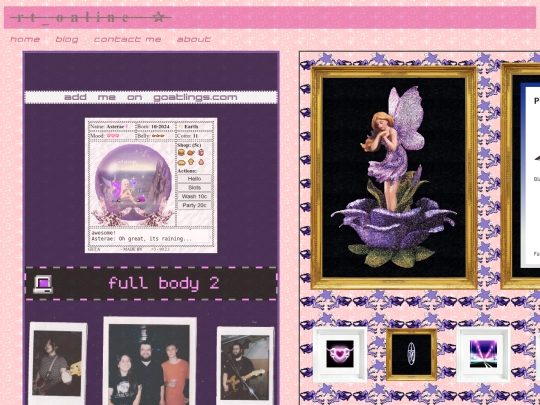The width and height of the screenshot is (540, 405).
Task: Click the 'Shop: (5c)' label
Action: click(189, 145)
